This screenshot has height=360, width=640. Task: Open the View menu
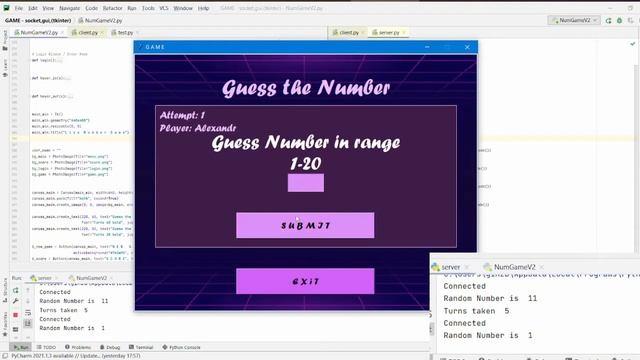[48, 8]
